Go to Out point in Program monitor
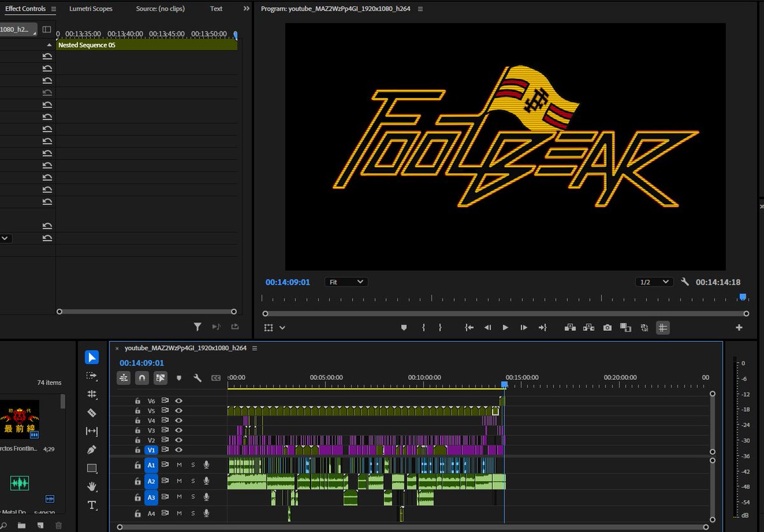The width and height of the screenshot is (764, 532). pyautogui.click(x=542, y=328)
